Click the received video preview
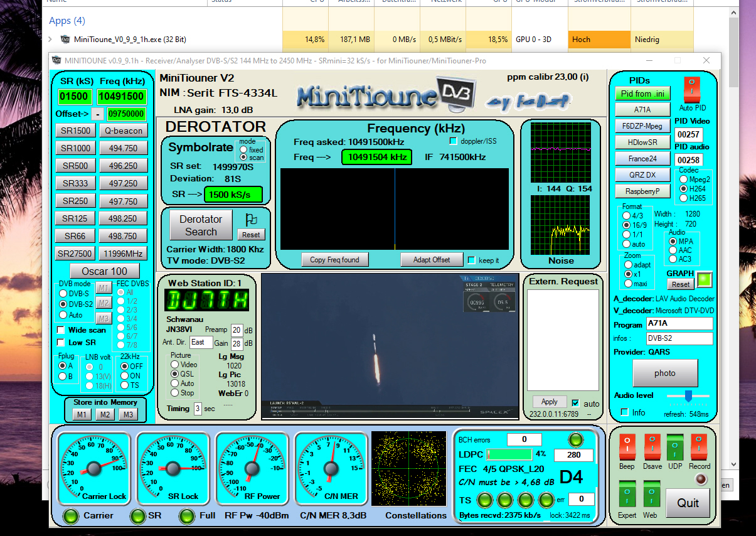Viewport: 756px width, 536px height. [390, 346]
